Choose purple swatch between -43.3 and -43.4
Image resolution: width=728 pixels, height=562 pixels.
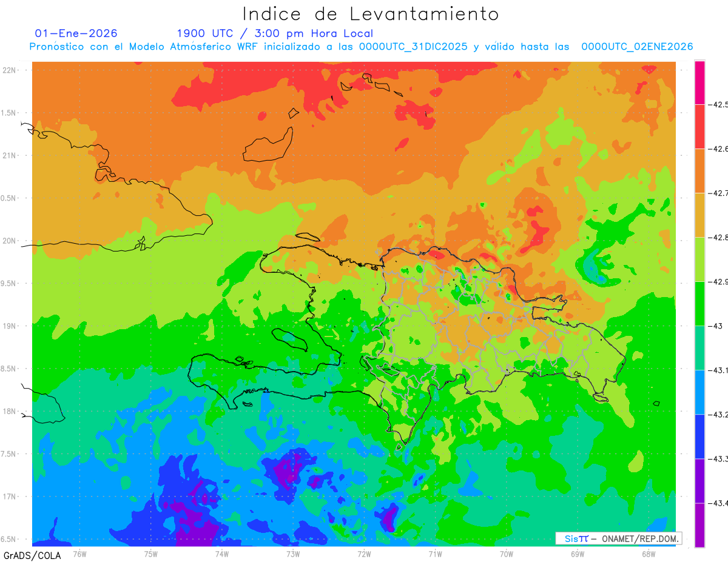699,481
